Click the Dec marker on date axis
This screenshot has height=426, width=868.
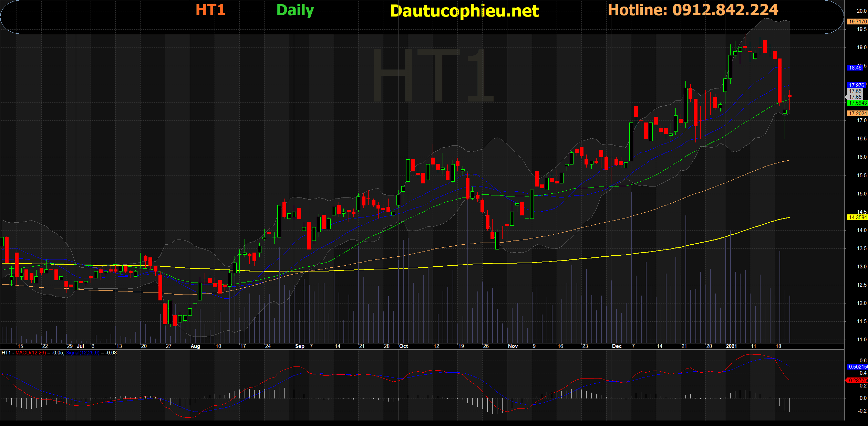[617, 346]
